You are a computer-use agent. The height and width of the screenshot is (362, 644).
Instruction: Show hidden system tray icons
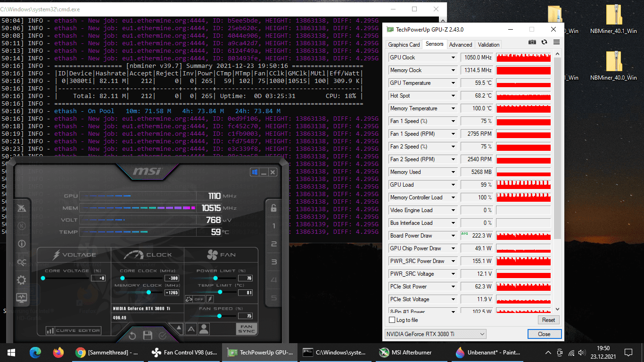(x=548, y=352)
